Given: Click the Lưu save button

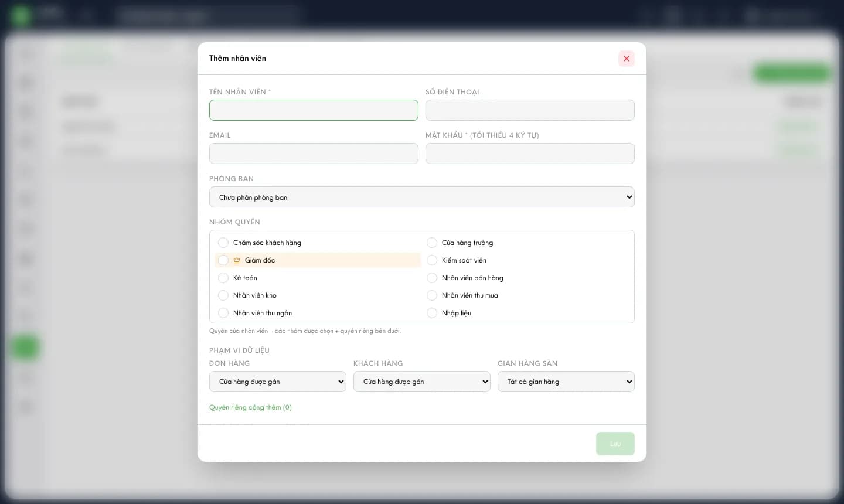Looking at the screenshot, I should coord(615,444).
